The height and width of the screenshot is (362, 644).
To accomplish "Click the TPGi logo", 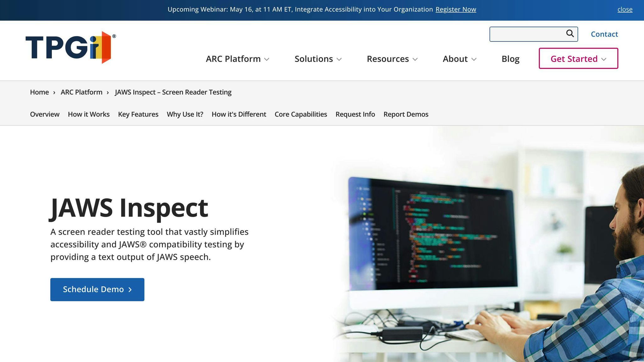I will tap(71, 47).
